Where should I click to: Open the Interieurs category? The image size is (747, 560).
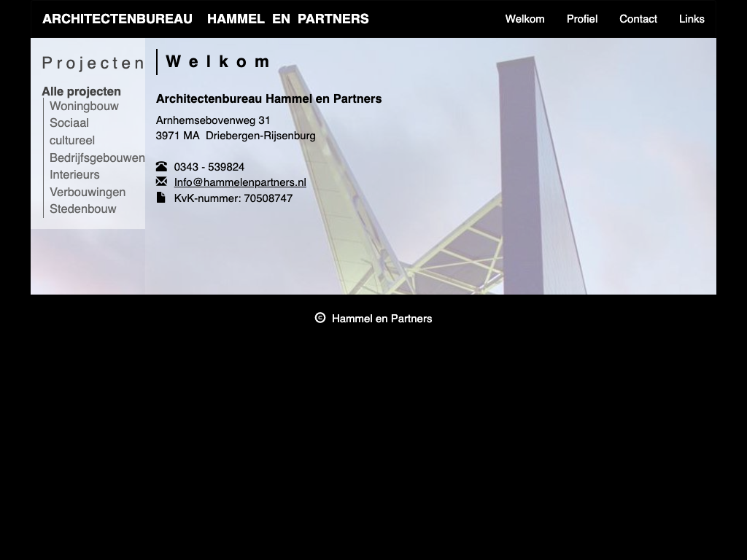point(74,175)
